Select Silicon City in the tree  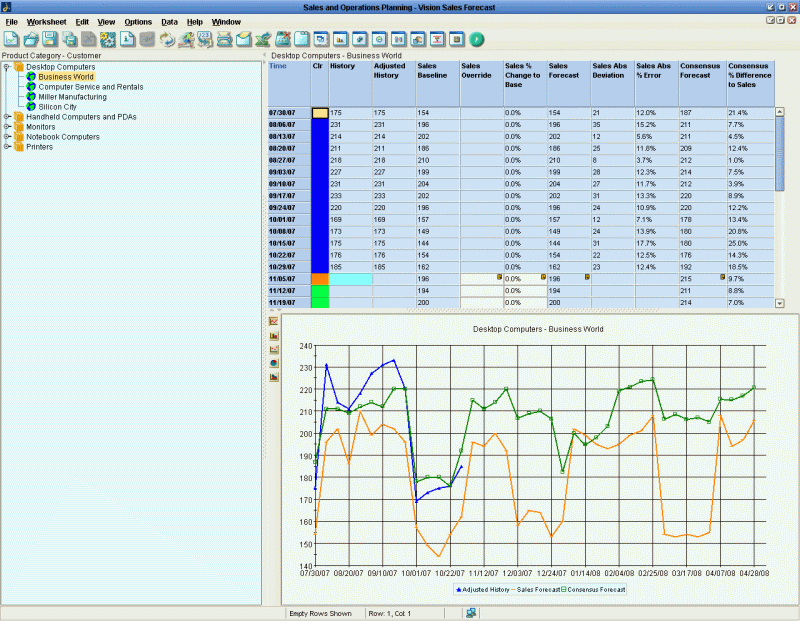click(57, 107)
